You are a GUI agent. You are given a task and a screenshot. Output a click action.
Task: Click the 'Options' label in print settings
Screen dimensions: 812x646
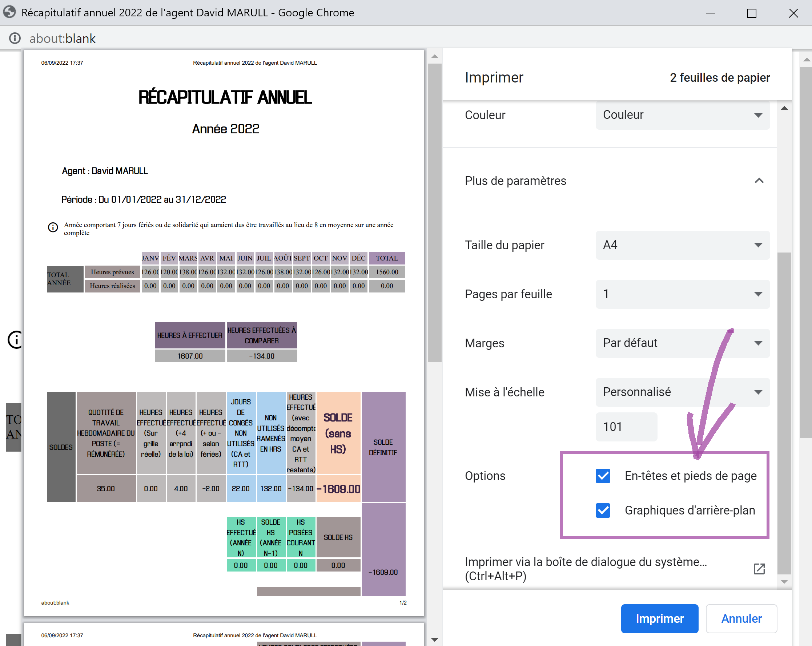coord(485,476)
